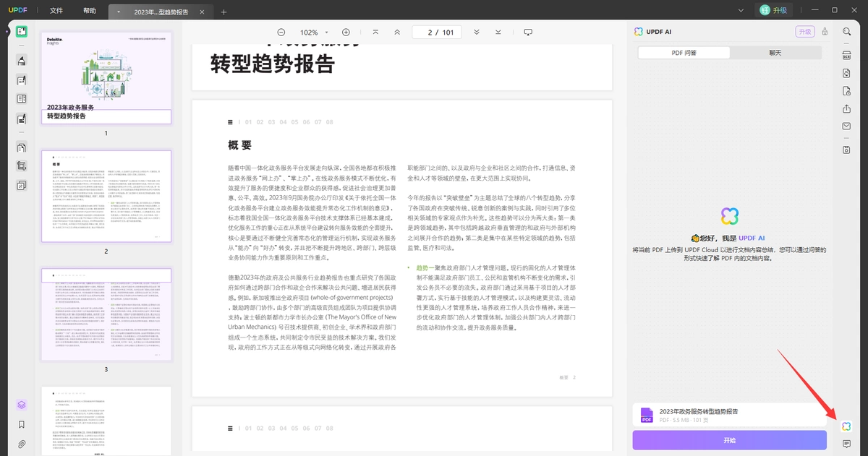This screenshot has height=456, width=868.
Task: Click the 升级 button beside UPDF AI
Action: tap(804, 31)
